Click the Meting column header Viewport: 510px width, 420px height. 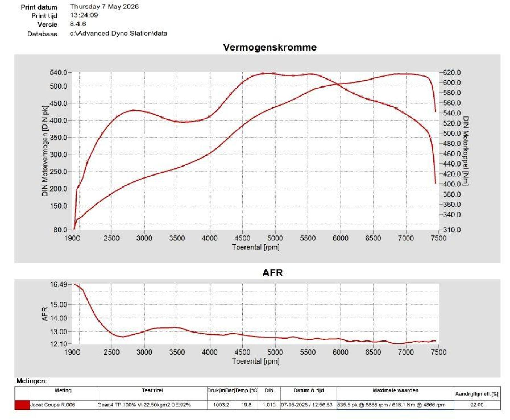click(63, 391)
